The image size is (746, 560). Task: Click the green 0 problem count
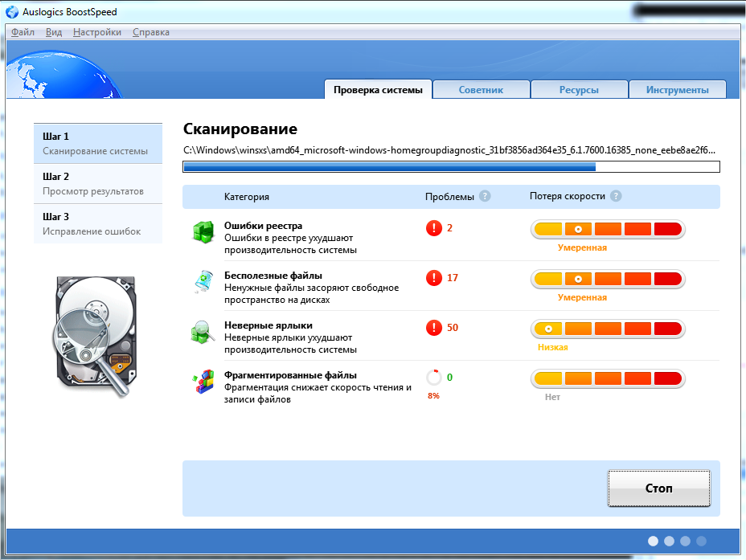pos(449,378)
